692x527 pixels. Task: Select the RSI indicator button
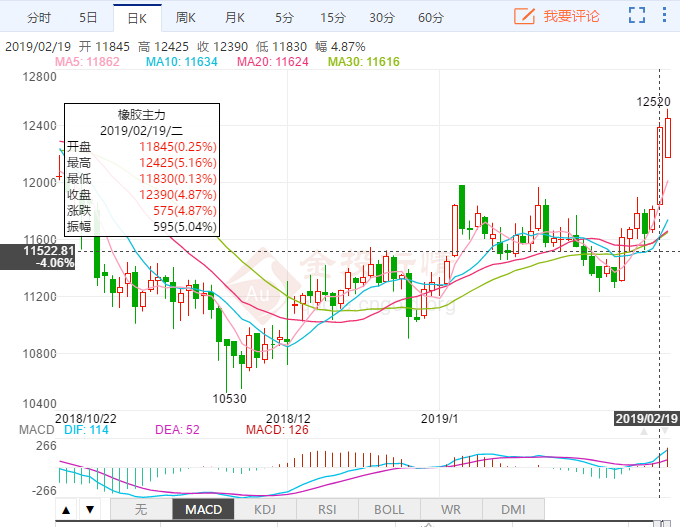coord(327,510)
